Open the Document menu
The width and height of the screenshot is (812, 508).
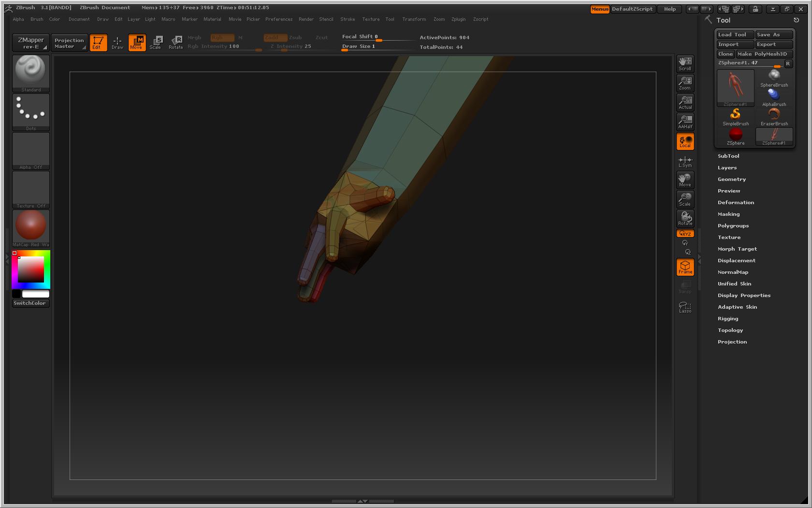point(79,19)
